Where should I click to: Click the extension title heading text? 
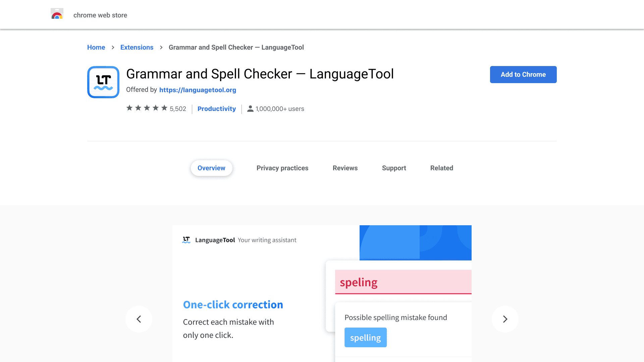[x=260, y=74]
